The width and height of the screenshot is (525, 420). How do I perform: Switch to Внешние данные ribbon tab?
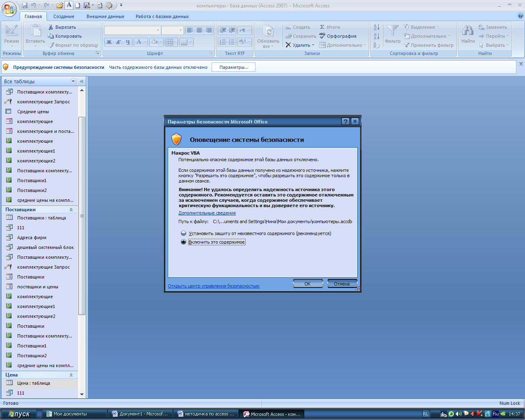click(105, 16)
